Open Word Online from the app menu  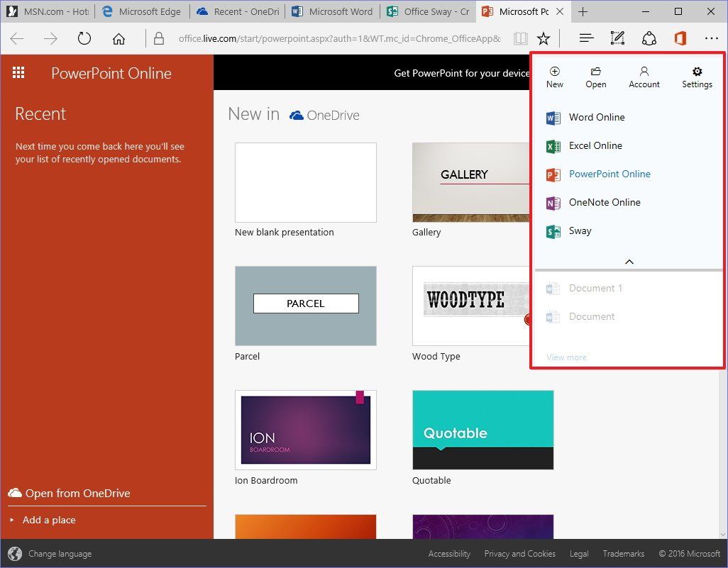click(596, 117)
